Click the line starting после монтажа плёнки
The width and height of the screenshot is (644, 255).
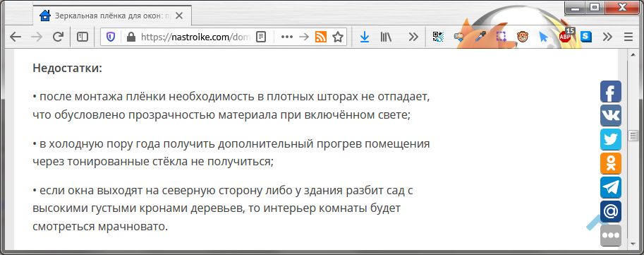[x=231, y=97]
